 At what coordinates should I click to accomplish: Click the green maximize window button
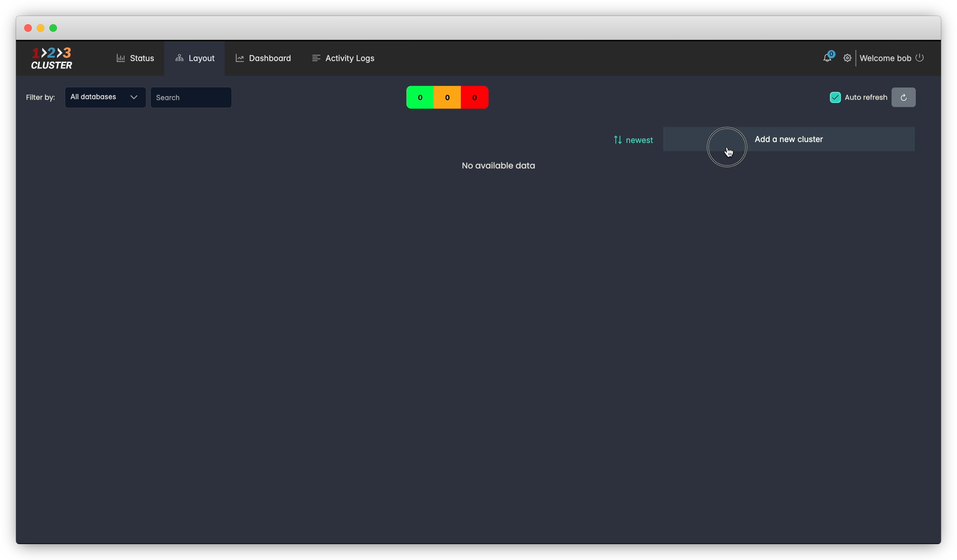[x=53, y=28]
